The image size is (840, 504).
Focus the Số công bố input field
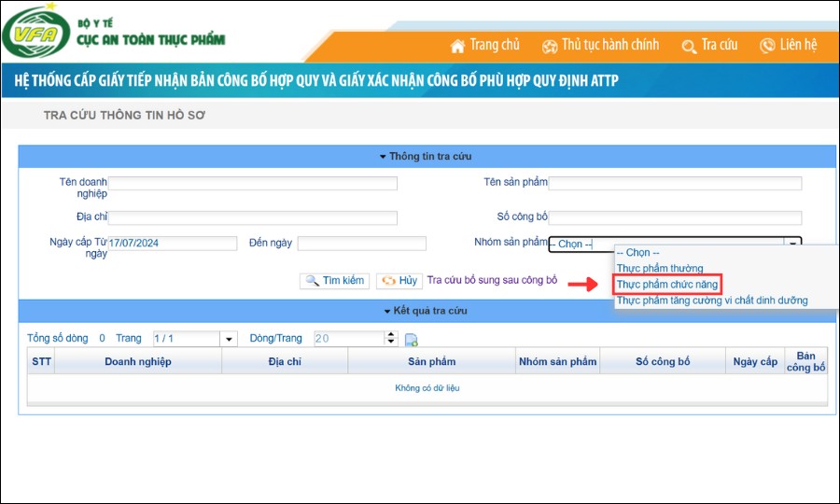[x=675, y=218]
